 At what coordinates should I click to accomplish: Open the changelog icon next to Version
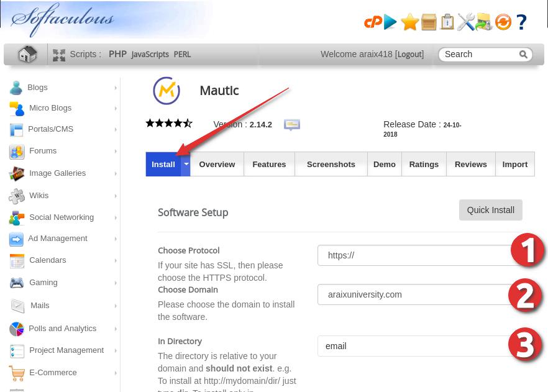pyautogui.click(x=292, y=125)
